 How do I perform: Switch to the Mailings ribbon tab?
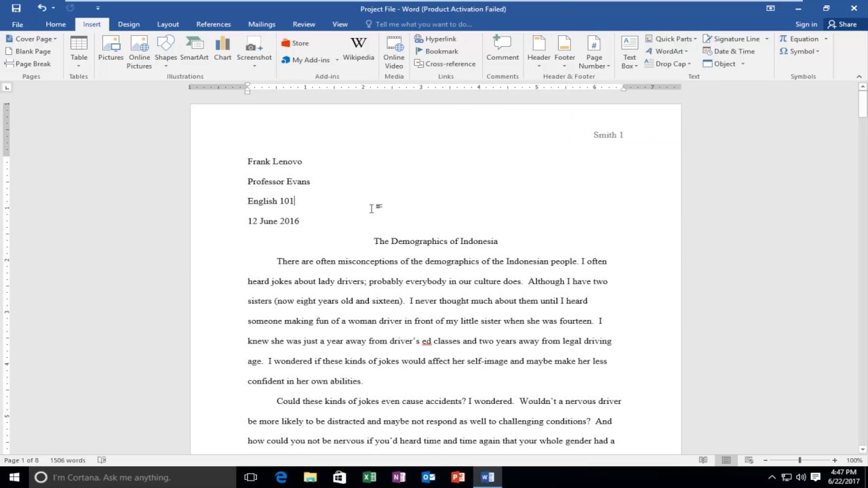click(x=262, y=24)
